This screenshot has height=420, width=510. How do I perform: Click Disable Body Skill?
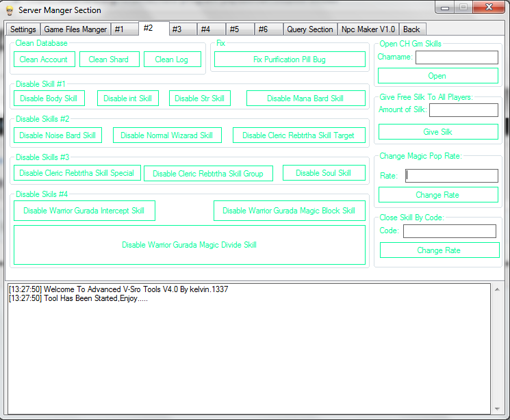49,99
